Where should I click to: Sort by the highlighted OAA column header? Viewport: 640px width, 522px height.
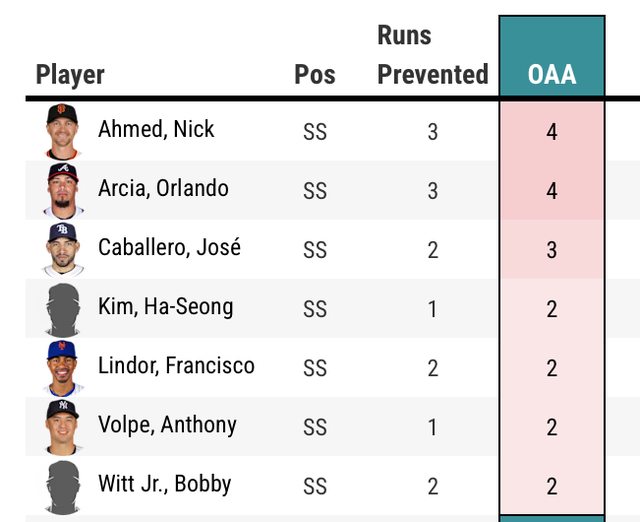(552, 75)
